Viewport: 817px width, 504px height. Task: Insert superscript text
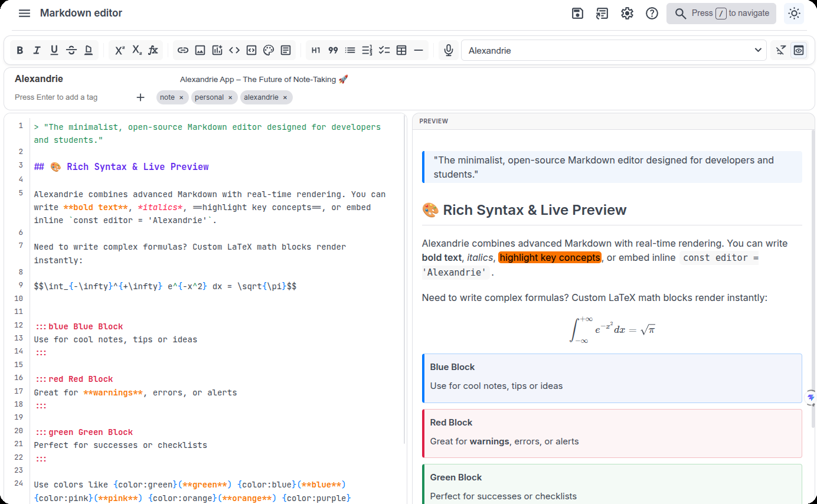pos(119,50)
